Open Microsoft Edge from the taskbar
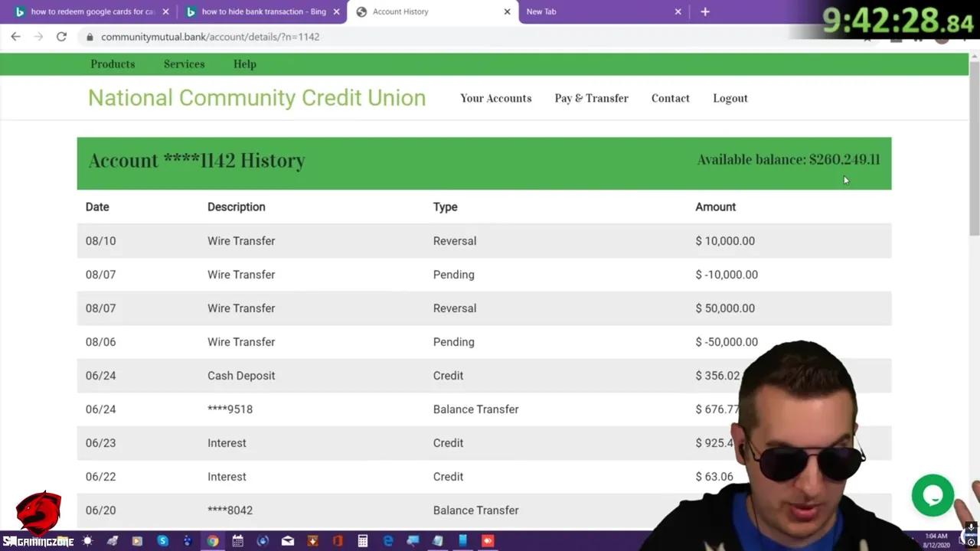980x551 pixels. (388, 541)
